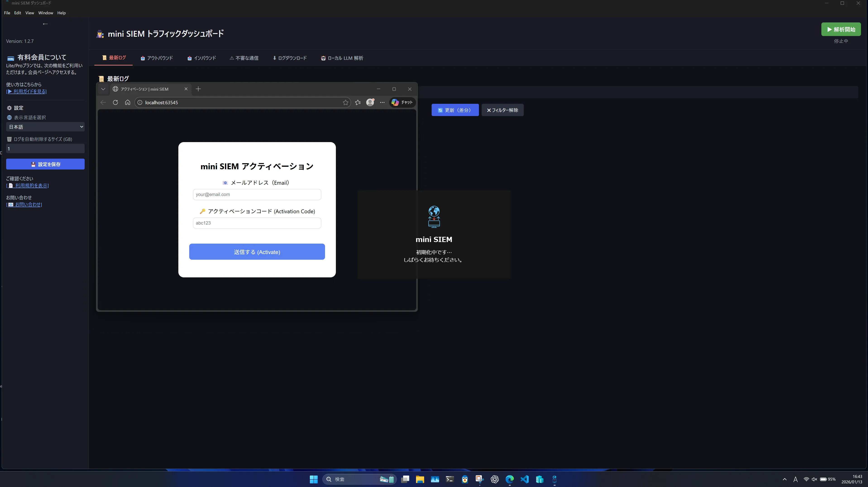This screenshot has height=487, width=868.
Task: Add page to favorites with star icon
Action: click(x=345, y=102)
